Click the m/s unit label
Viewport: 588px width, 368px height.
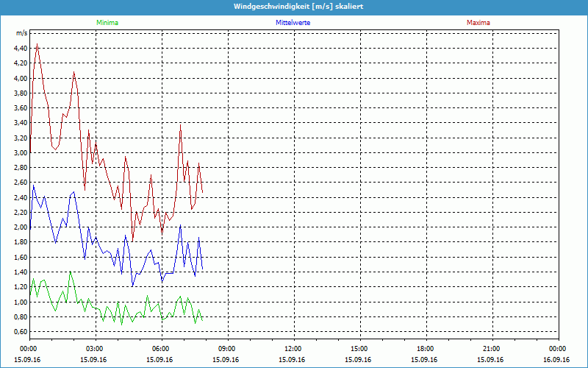[21, 33]
